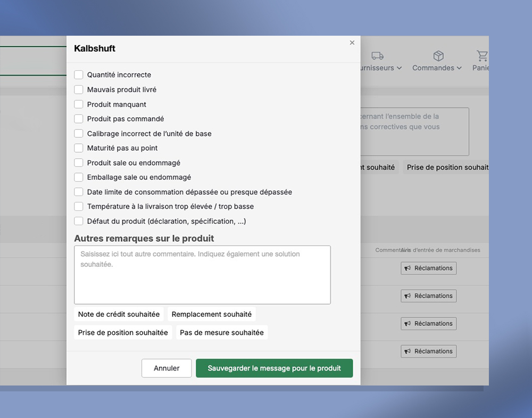Toggle 'Maturité pas au point' checkbox
This screenshot has width=532, height=418.
coord(79,148)
